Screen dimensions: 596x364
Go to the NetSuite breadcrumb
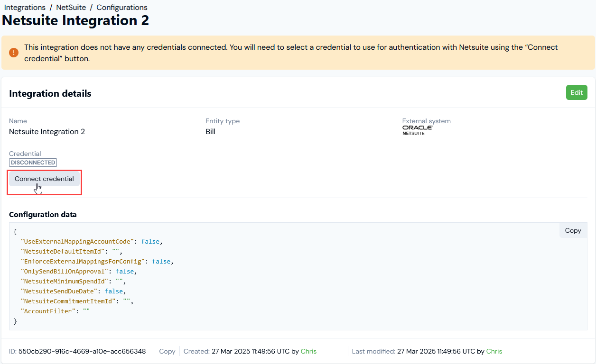tap(71, 8)
